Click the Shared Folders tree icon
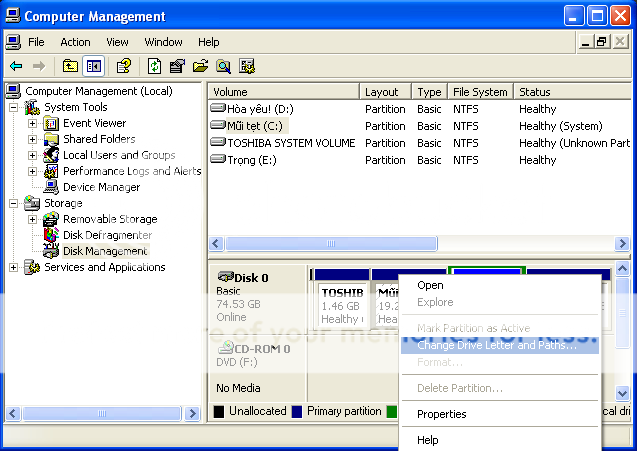The width and height of the screenshot is (637, 451). point(51,139)
